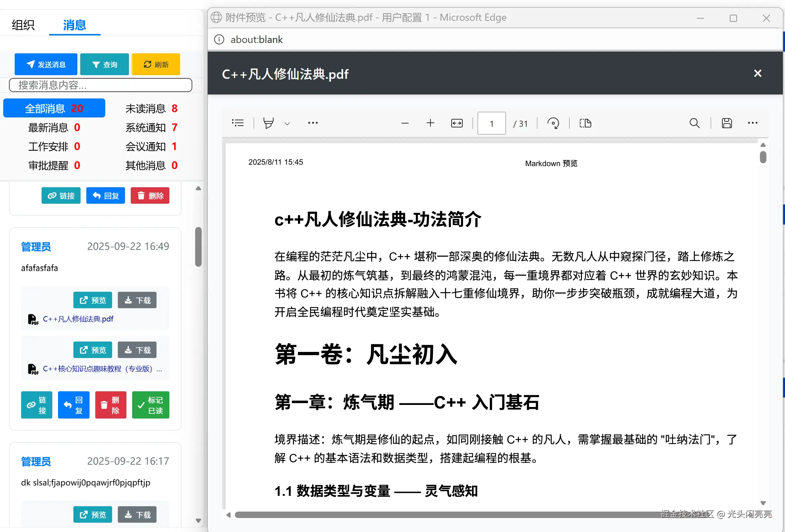
Task: Rotate the PDF page
Action: (x=553, y=123)
